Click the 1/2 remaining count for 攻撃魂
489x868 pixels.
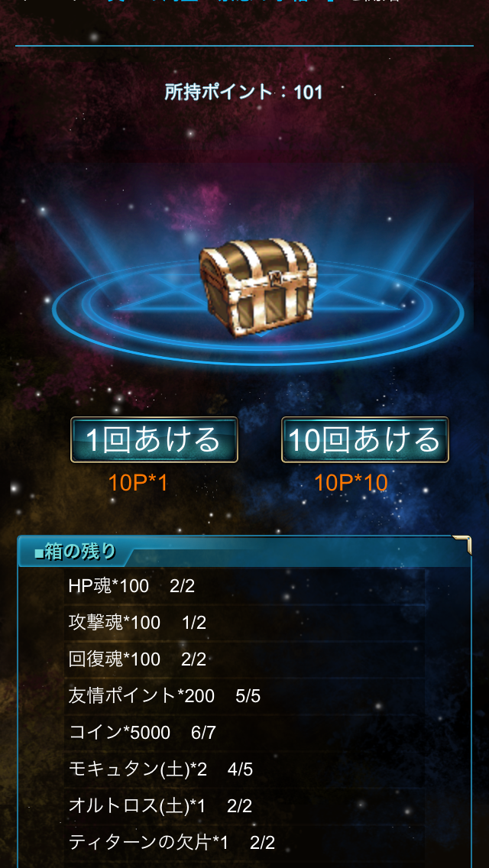click(194, 623)
